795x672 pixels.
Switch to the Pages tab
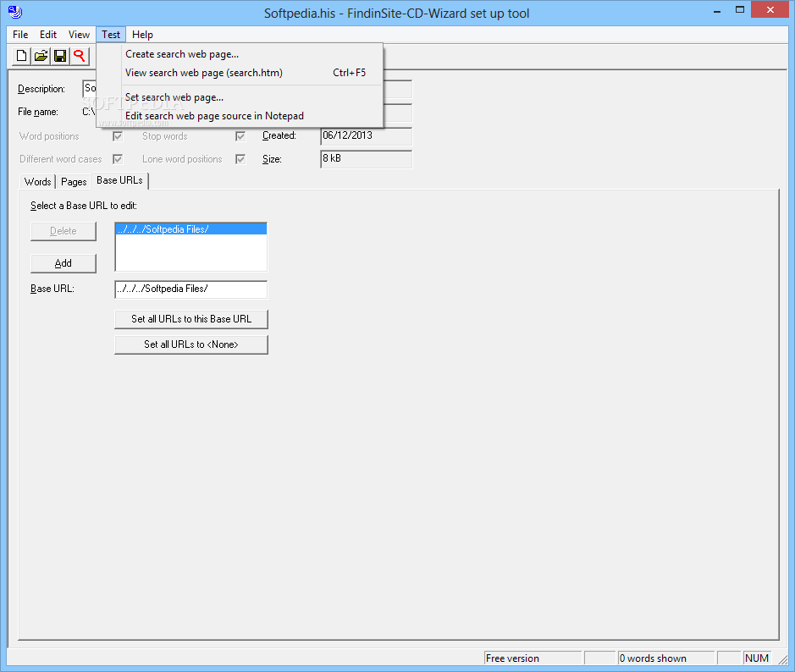(x=74, y=182)
